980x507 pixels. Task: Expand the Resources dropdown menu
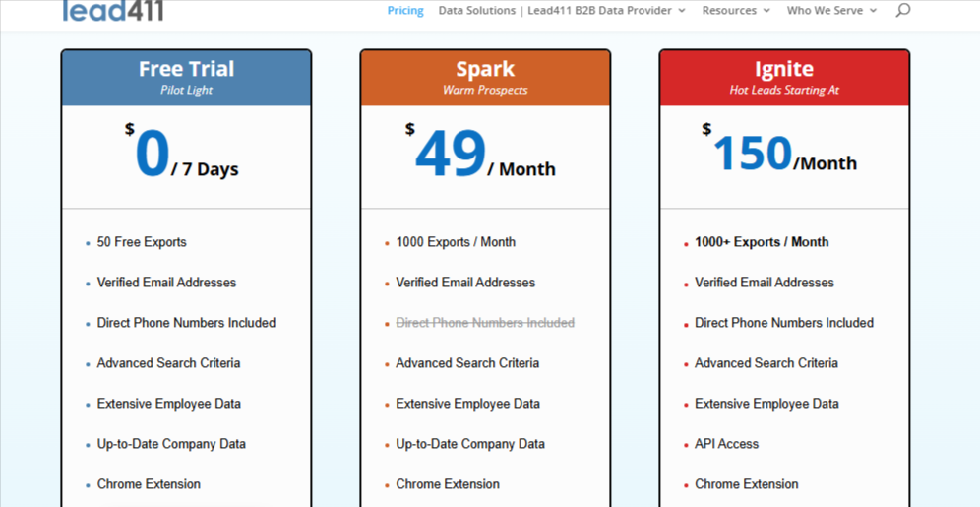736,11
